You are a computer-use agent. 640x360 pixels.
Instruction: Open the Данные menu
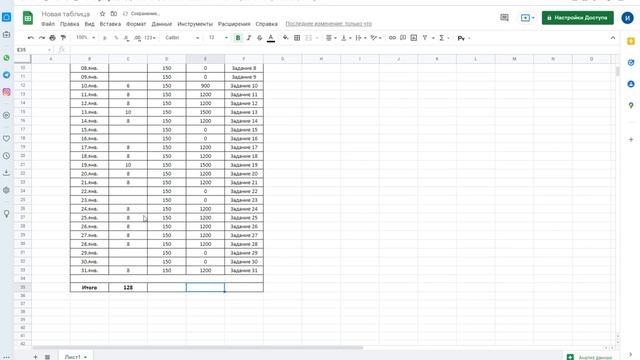coord(162,24)
